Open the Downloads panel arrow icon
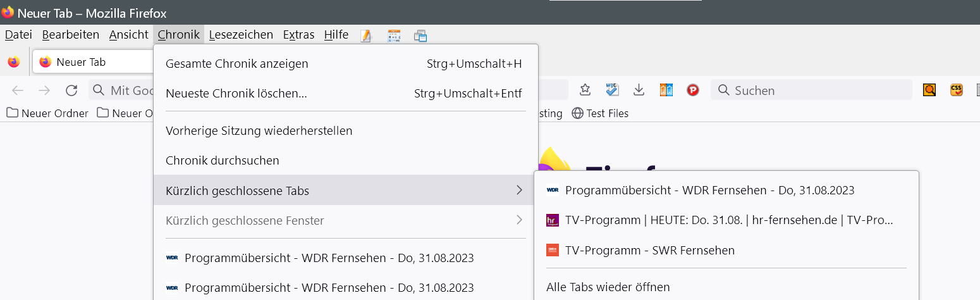Screen dimensions: 980x300 click(639, 91)
